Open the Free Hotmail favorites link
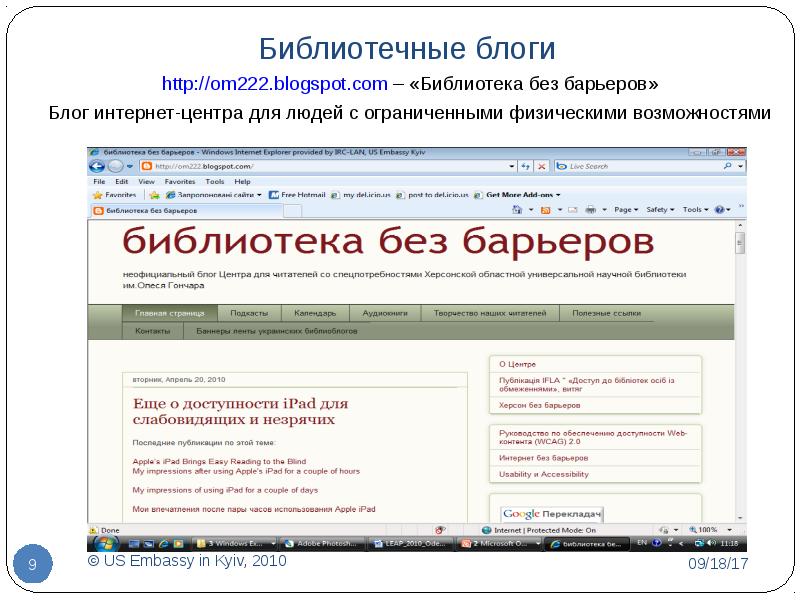 tap(298, 195)
